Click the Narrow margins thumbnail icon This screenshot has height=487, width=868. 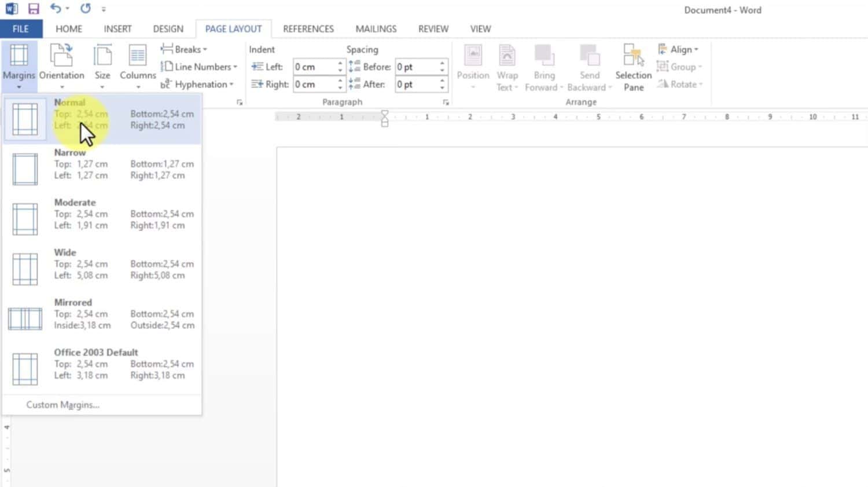click(25, 169)
